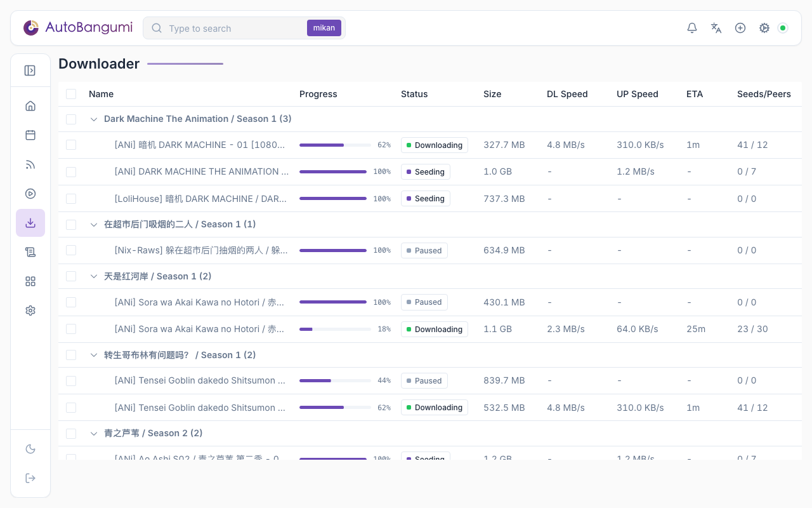Sort by the Name column header
Viewport: 812px width, 508px height.
pyautogui.click(x=101, y=94)
